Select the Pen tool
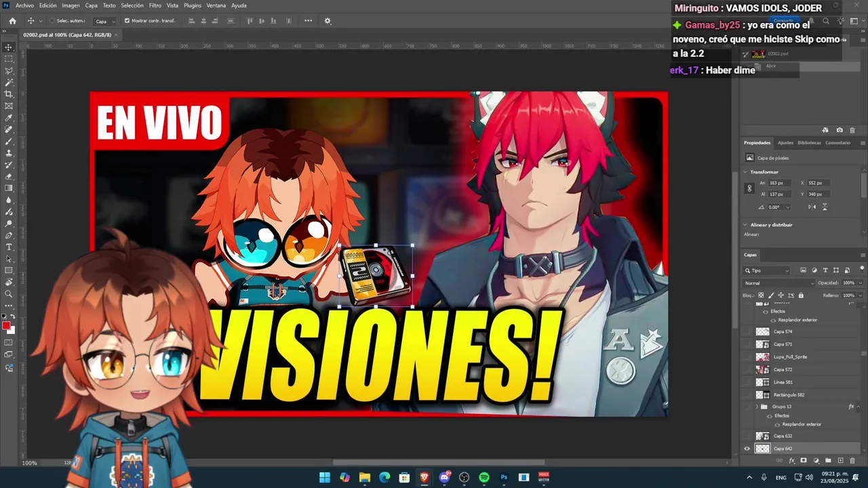This screenshot has width=868, height=488. (x=9, y=235)
